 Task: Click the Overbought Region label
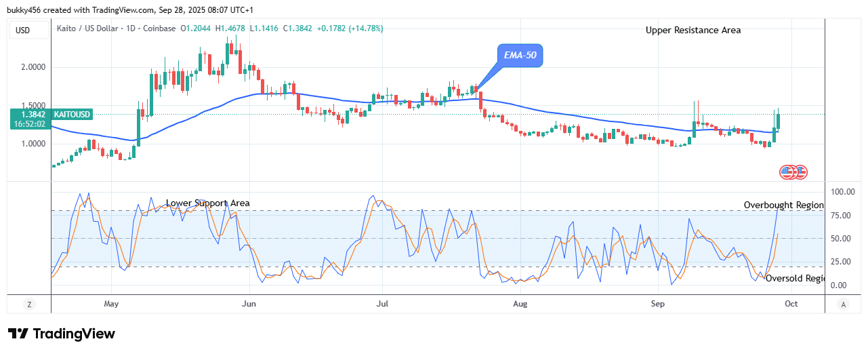[x=784, y=205]
